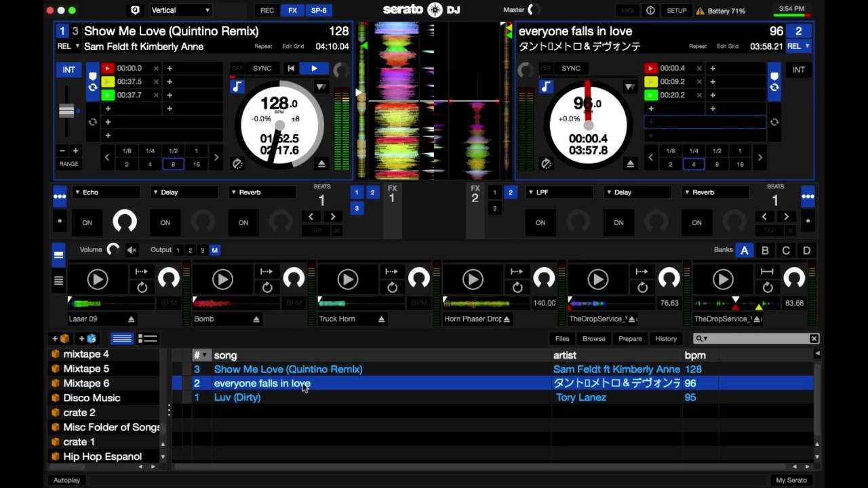Image resolution: width=868 pixels, height=488 pixels.
Task: Add a new smart crate
Action: coord(87,338)
